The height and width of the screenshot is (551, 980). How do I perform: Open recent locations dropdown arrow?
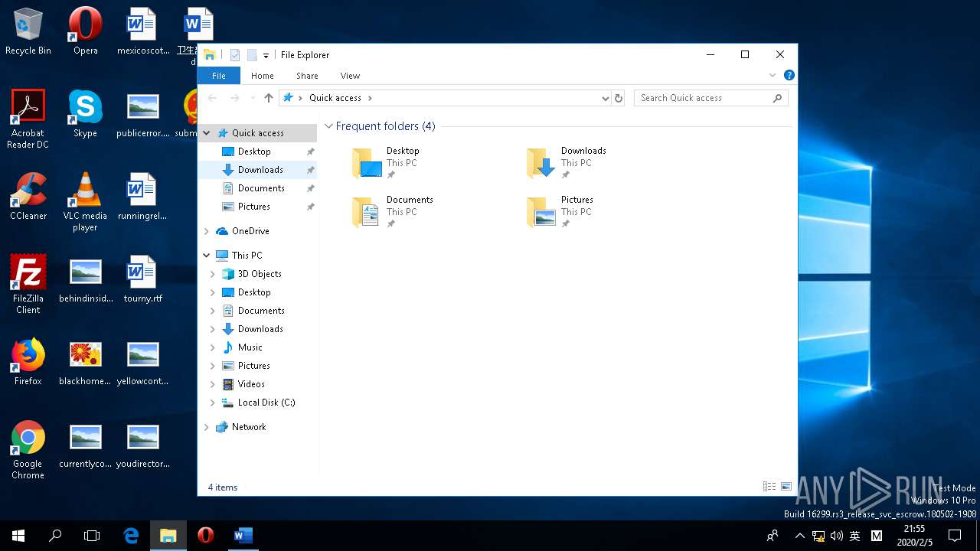253,98
